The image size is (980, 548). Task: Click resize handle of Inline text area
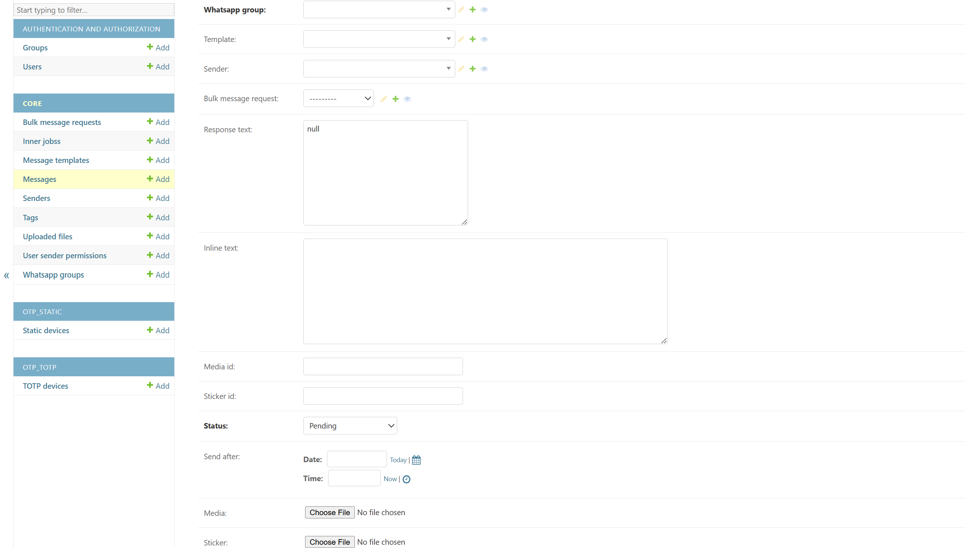(x=664, y=341)
